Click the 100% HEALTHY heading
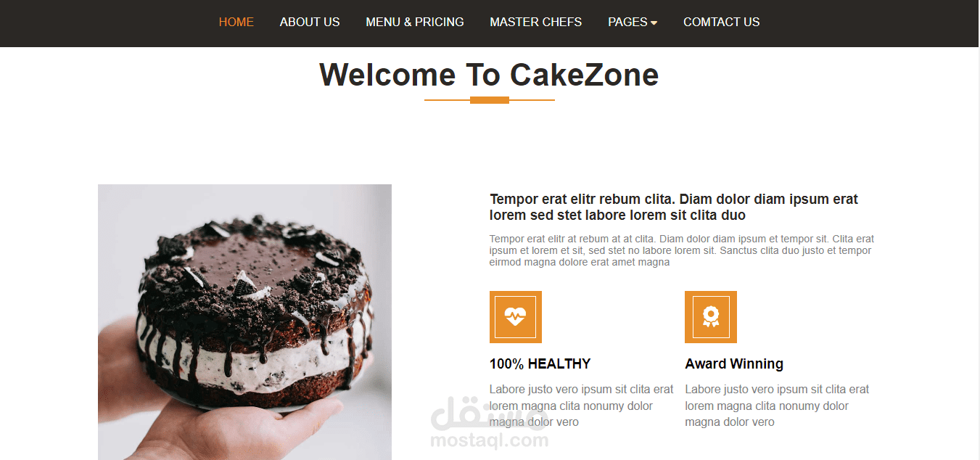The height and width of the screenshot is (460, 980). (x=540, y=364)
